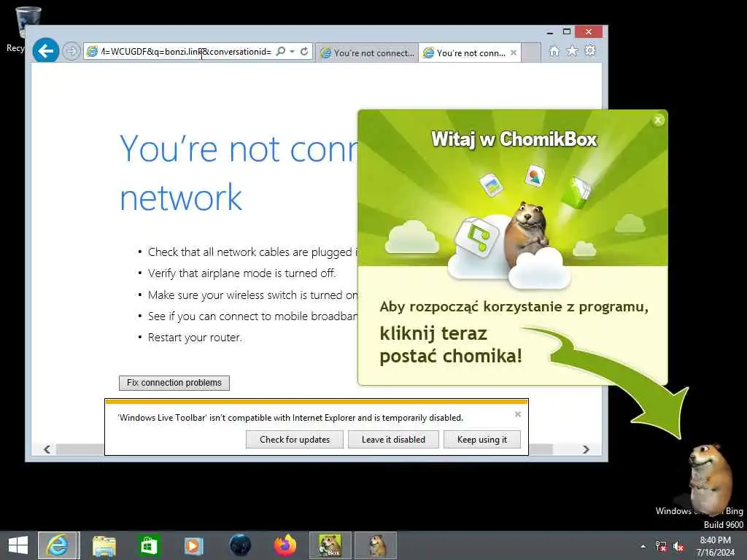Open File Explorer from the taskbar

click(x=104, y=545)
